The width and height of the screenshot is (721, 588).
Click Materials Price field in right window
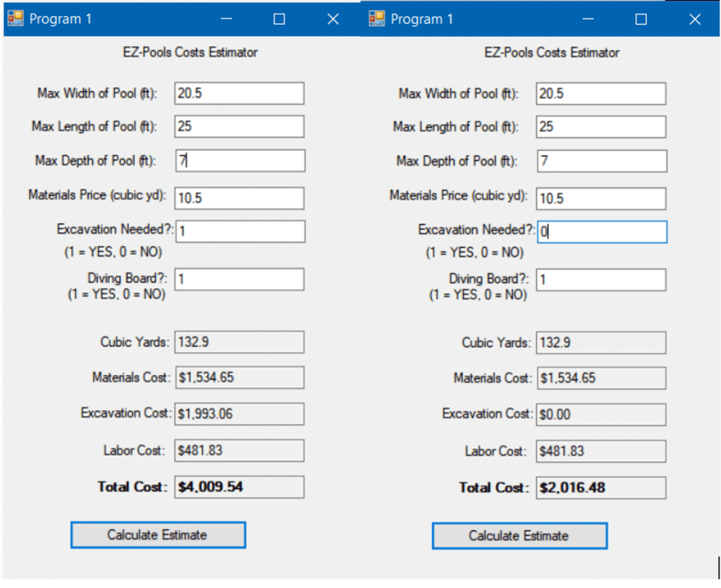[x=601, y=199]
